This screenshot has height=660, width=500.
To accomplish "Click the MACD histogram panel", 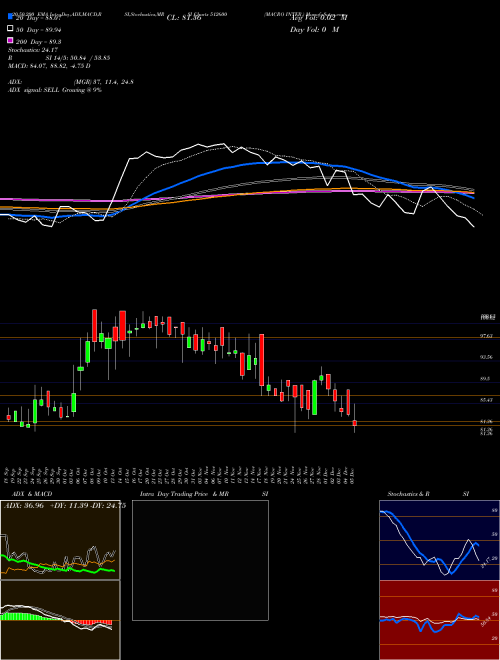I will (x=60, y=620).
